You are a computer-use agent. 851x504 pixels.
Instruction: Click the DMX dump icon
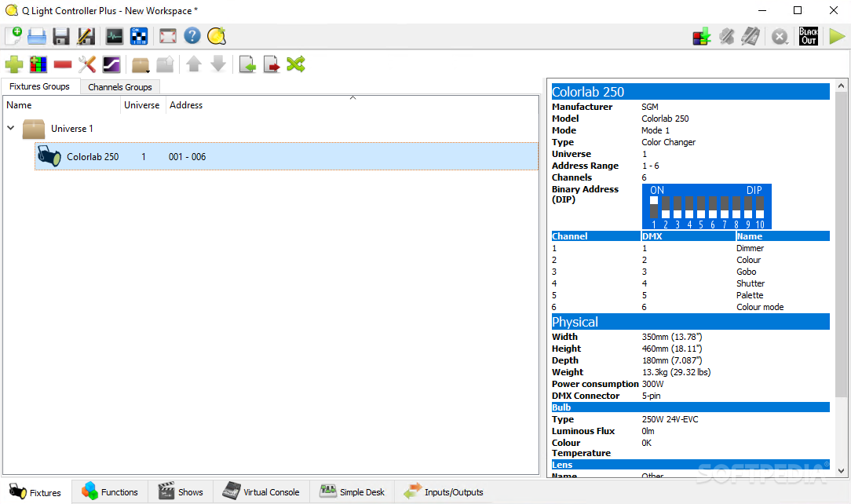702,37
